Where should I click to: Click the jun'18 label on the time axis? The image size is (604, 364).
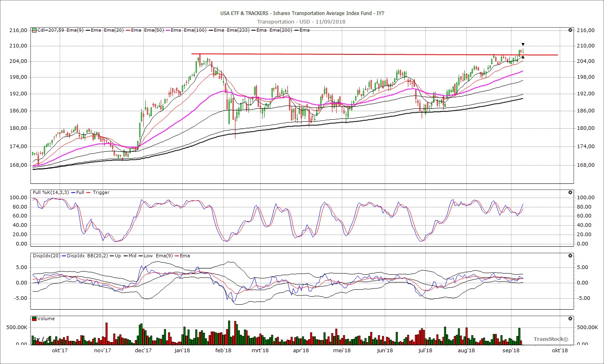[385, 351]
